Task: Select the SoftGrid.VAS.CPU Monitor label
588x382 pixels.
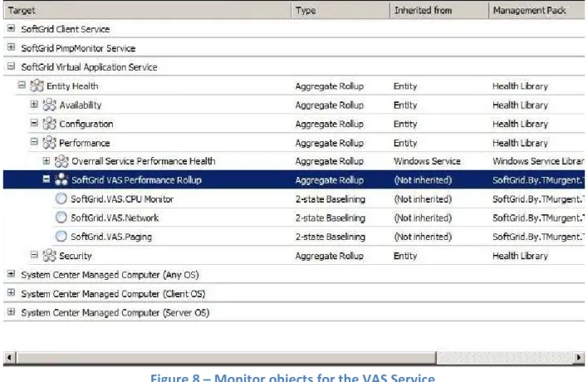Action: click(122, 199)
